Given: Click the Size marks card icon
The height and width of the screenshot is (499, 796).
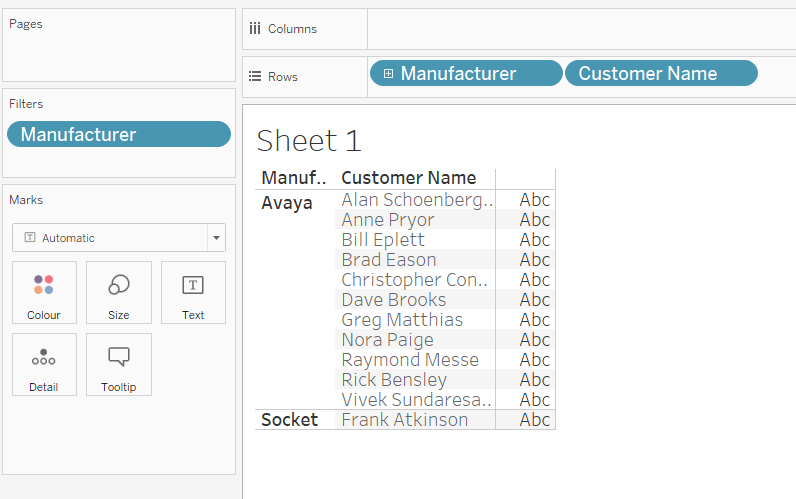Looking at the screenshot, I should pos(118,285).
